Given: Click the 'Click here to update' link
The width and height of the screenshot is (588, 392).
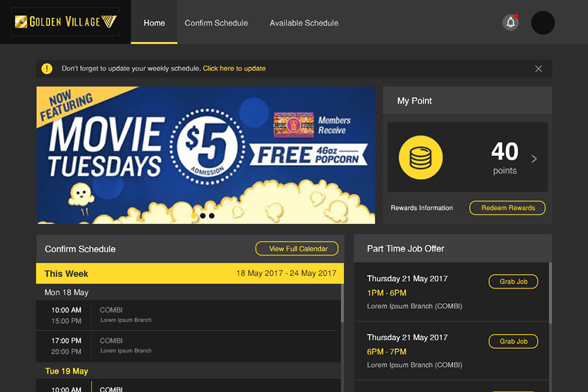Looking at the screenshot, I should click(x=234, y=69).
